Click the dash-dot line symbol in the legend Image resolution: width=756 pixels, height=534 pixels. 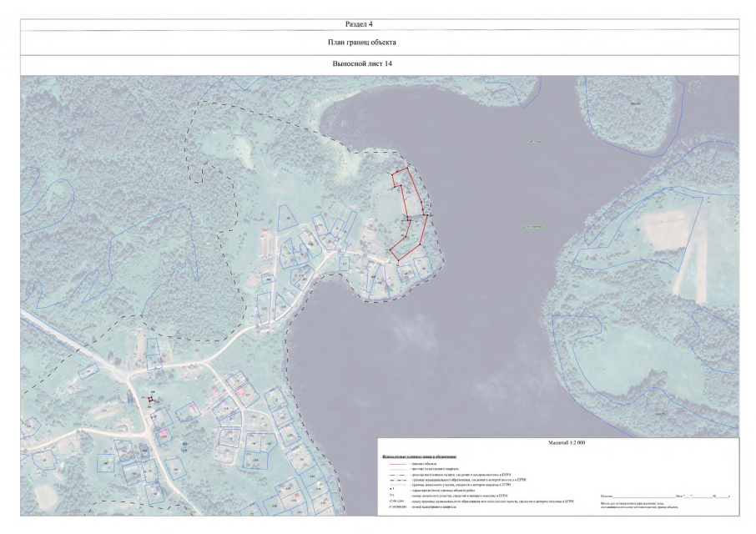(x=395, y=481)
